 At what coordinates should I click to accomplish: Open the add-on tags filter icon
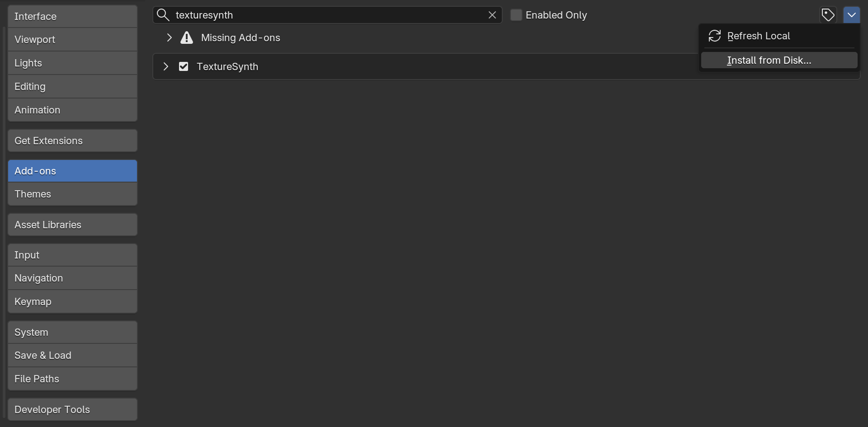828,15
